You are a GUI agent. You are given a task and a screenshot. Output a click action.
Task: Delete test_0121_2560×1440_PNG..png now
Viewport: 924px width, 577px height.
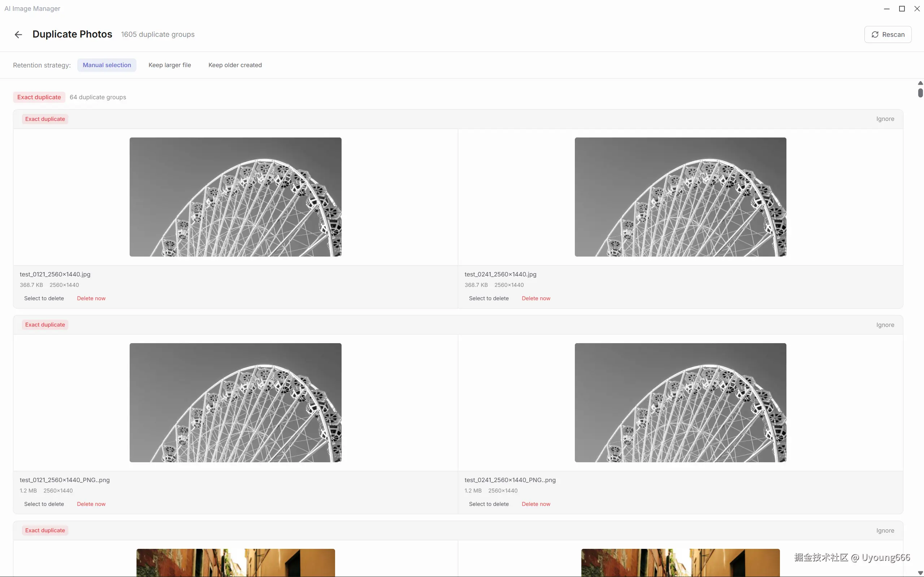91,504
